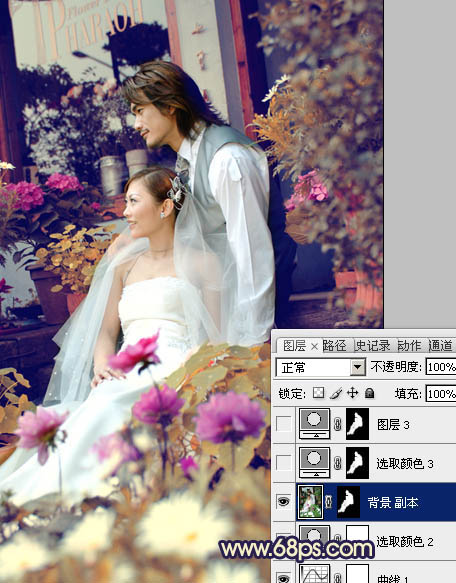Viewport: 456px width, 583px height.
Task: Show the 图层 3 layer visibility box
Action: tap(283, 424)
